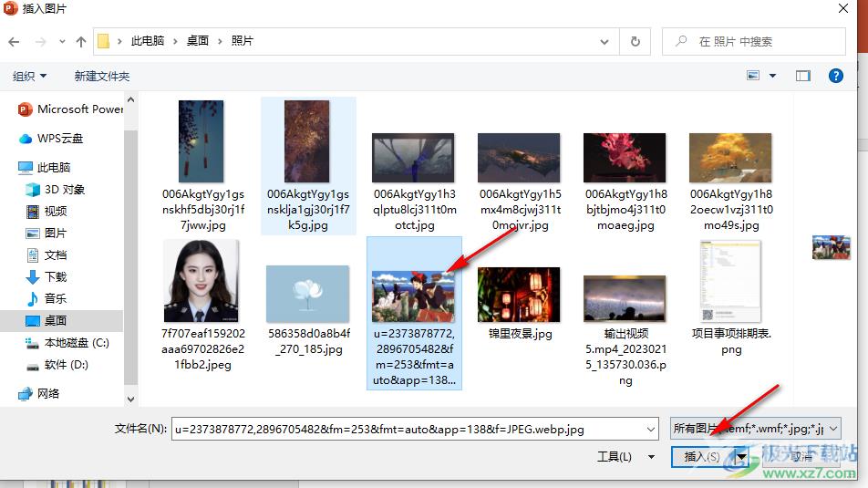Go back to previous folder
This screenshot has height=488, width=868.
click(14, 42)
